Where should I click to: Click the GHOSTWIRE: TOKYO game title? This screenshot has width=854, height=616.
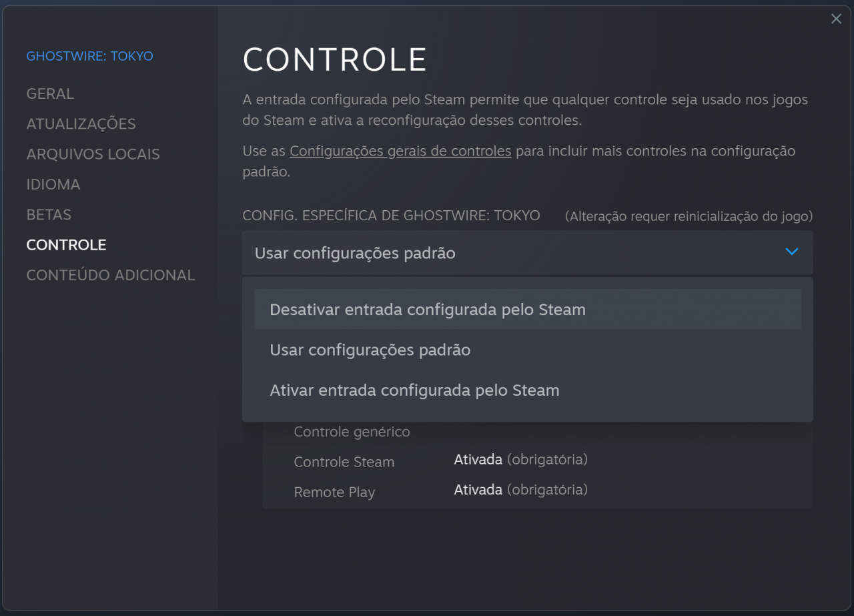[x=89, y=56]
